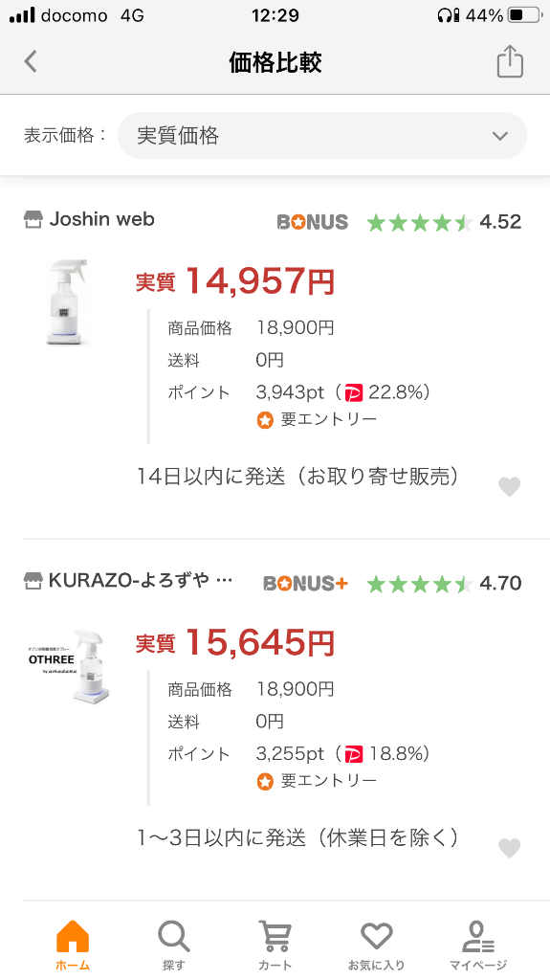
Task: Tap the Joshin web store icon
Action: pos(33,220)
